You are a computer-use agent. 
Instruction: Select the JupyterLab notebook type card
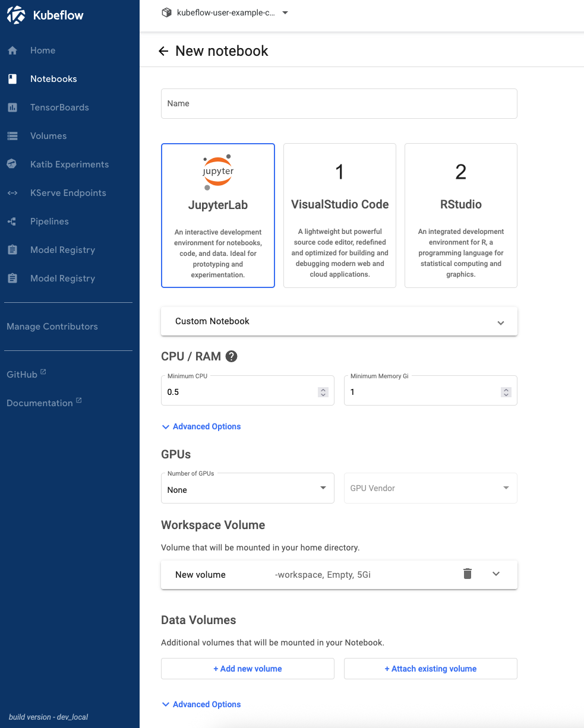click(218, 216)
